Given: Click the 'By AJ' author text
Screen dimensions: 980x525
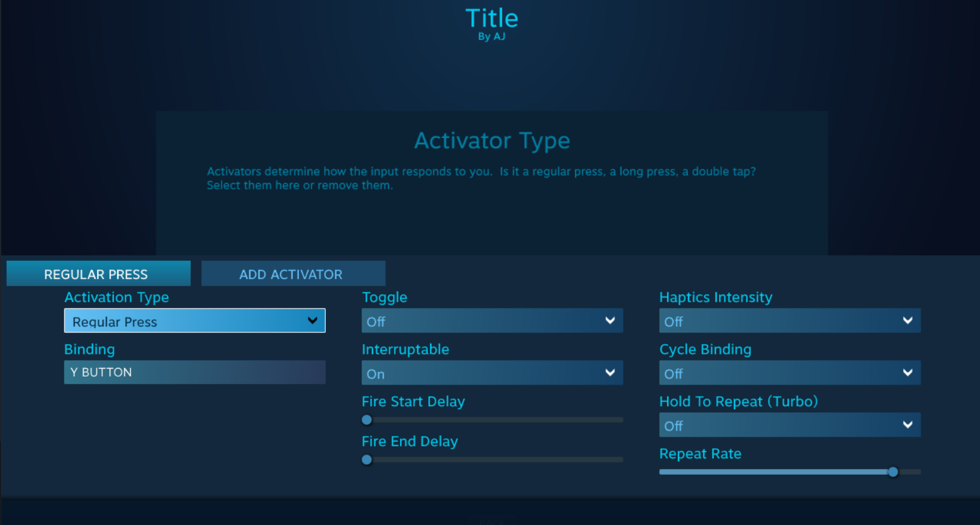Looking at the screenshot, I should pos(492,37).
